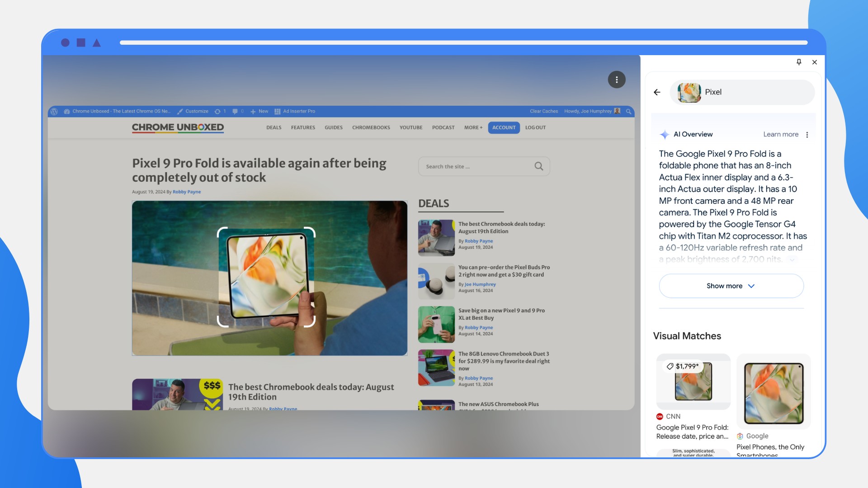Open Chrome Unboxed site name in admin bar
Screen dimensions: 868x488
click(x=118, y=111)
